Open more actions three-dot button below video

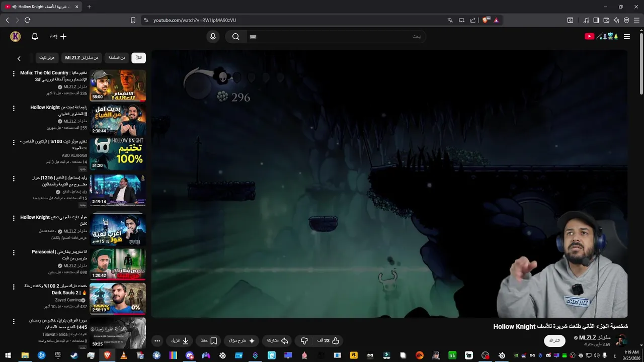point(157,340)
